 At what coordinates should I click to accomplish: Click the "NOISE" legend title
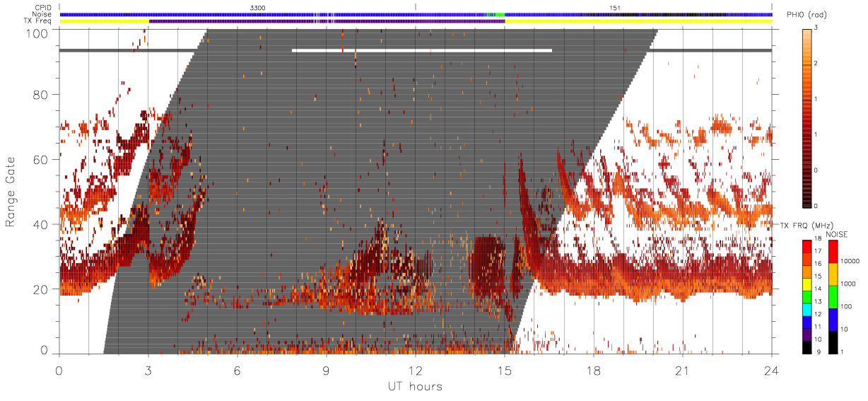[837, 234]
